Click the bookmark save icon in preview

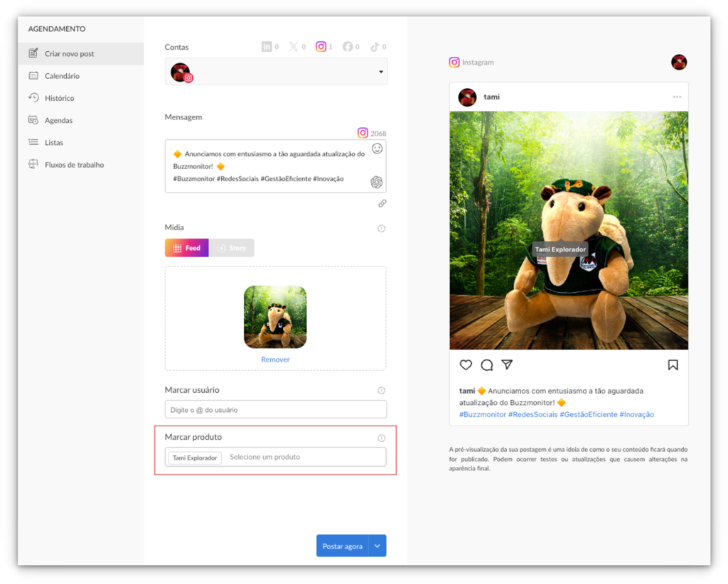tap(673, 364)
